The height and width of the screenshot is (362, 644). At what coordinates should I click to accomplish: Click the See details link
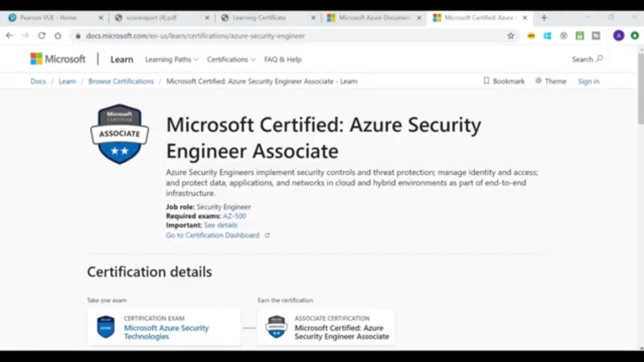tap(220, 225)
